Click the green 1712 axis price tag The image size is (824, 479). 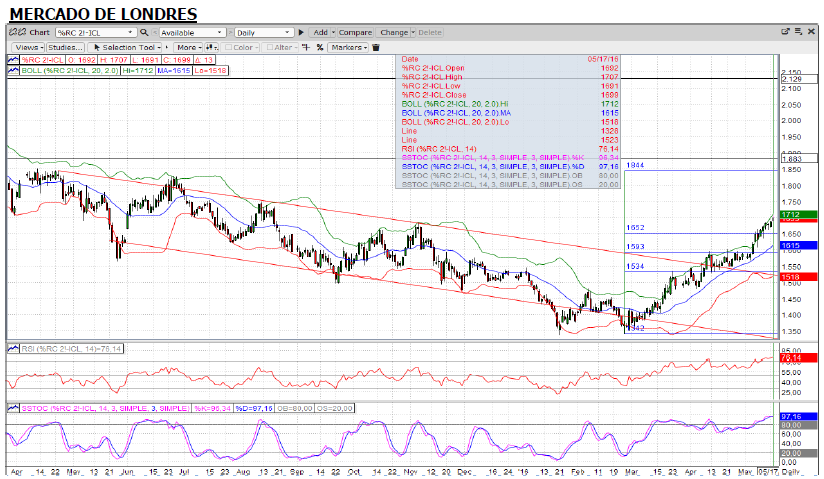(799, 215)
